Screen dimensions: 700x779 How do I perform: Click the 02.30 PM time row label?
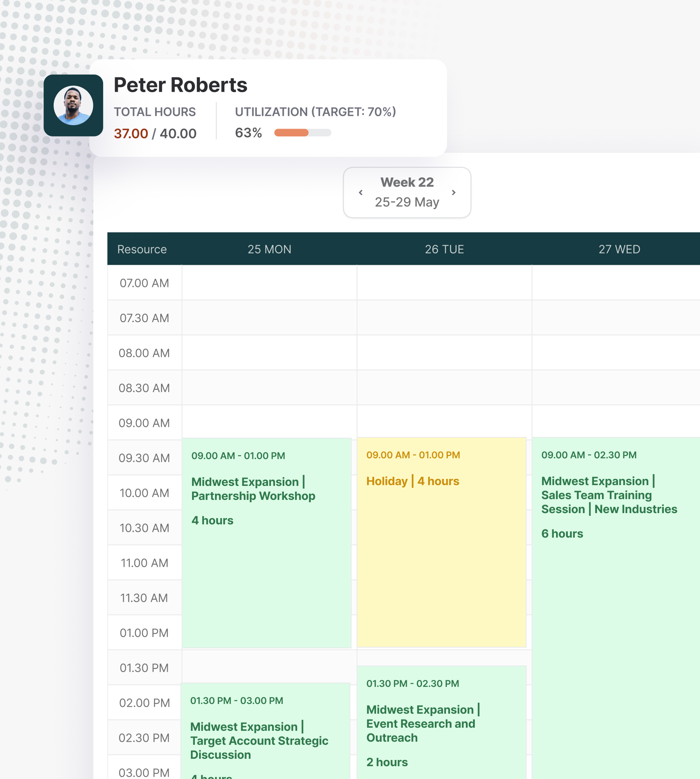144,738
